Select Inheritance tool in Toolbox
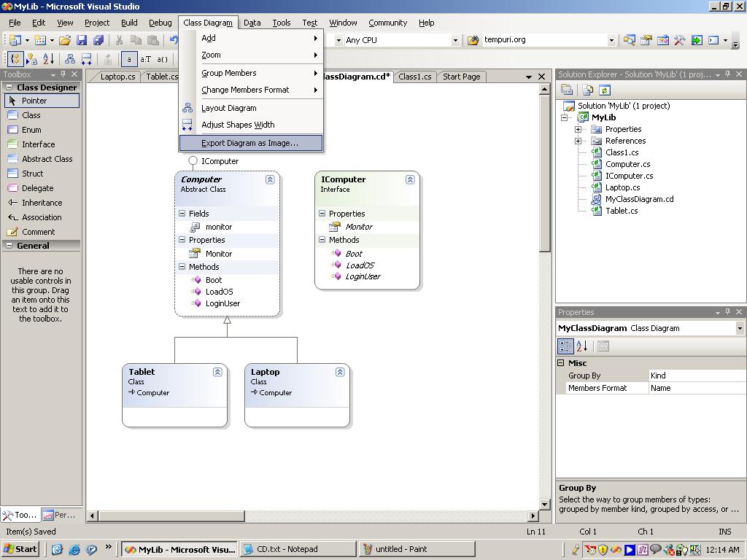This screenshot has height=560, width=747. (x=42, y=203)
